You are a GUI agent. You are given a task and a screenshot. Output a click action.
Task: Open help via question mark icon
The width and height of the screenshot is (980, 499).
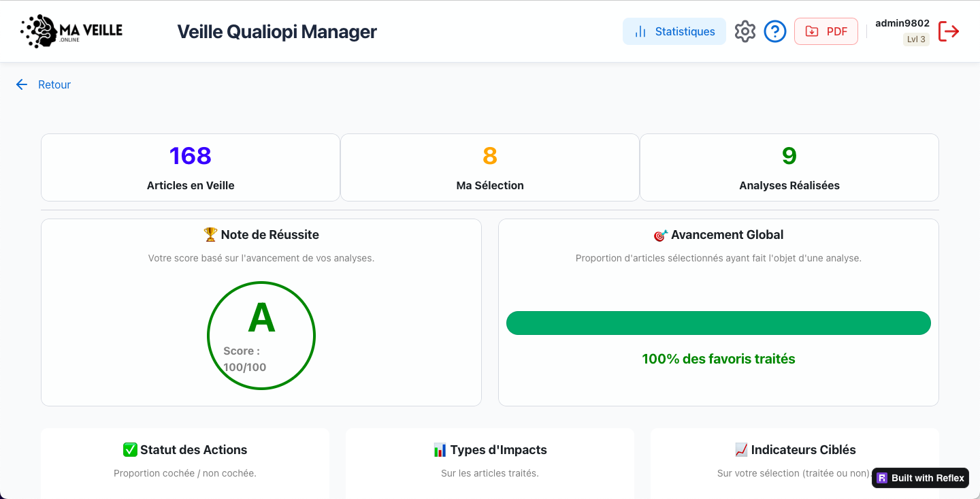(x=775, y=31)
